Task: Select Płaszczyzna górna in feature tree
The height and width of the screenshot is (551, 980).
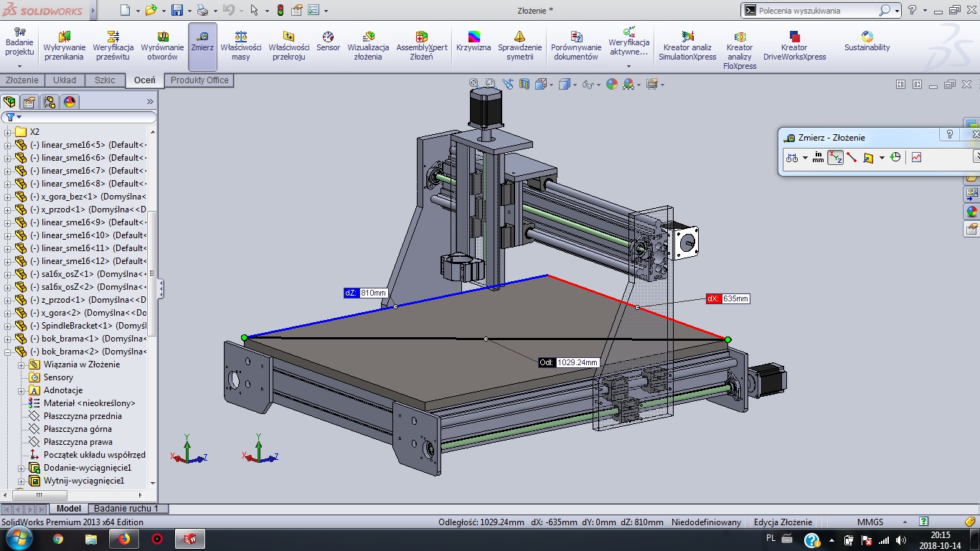Action: pyautogui.click(x=77, y=429)
